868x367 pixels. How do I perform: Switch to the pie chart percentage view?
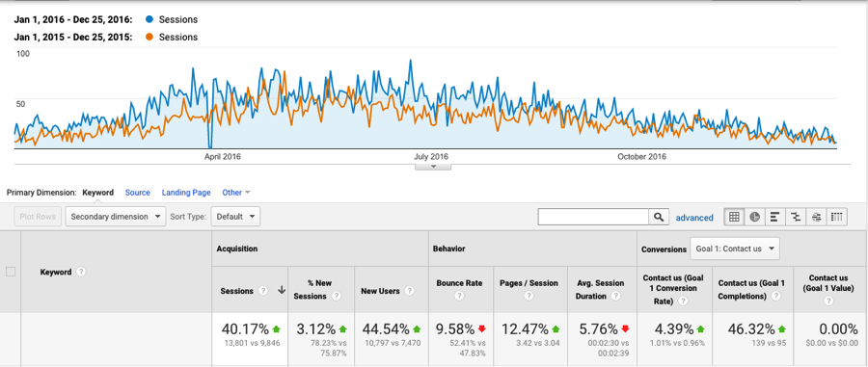754,218
